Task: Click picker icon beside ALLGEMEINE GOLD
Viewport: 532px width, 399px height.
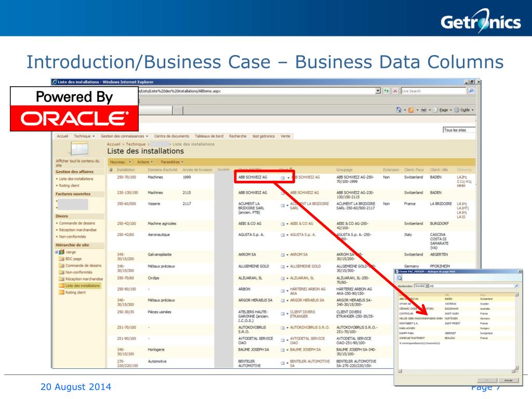Action: click(282, 267)
